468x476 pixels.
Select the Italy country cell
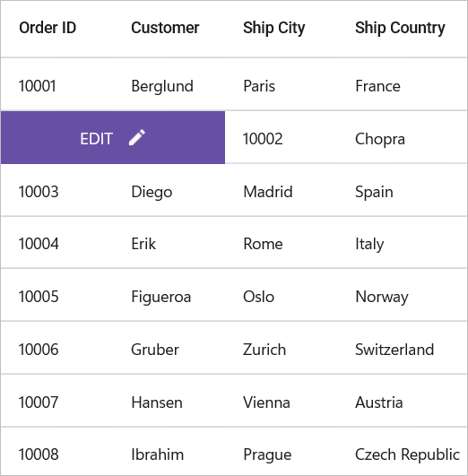pos(402,243)
